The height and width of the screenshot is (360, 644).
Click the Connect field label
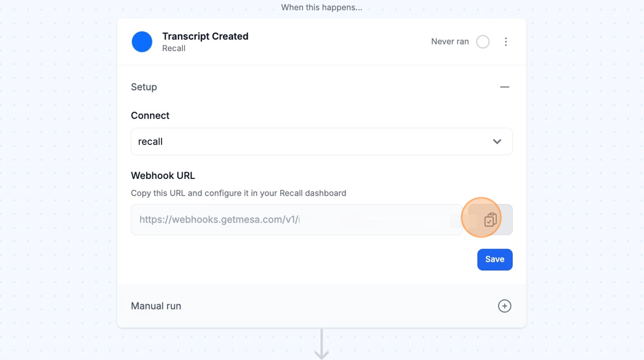click(x=150, y=116)
